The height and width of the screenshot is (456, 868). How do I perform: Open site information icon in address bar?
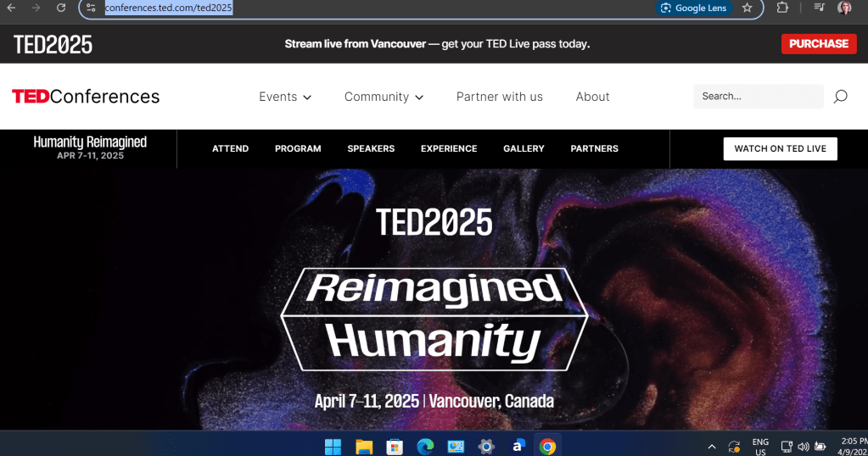[x=92, y=8]
